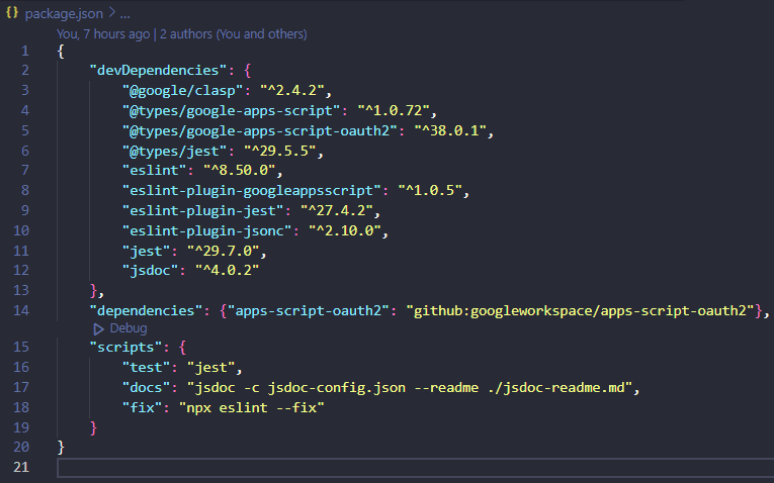Click the "apps-script-oauth2" dependency key

click(308, 311)
